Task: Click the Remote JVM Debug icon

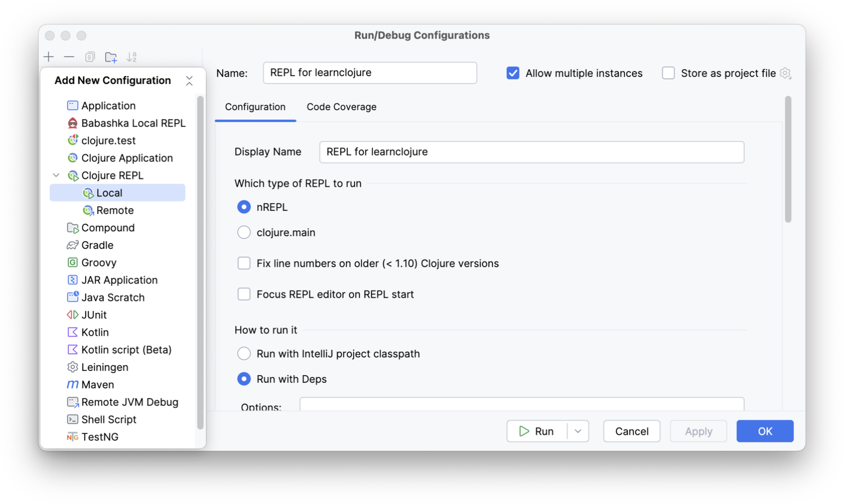Action: pos(72,402)
